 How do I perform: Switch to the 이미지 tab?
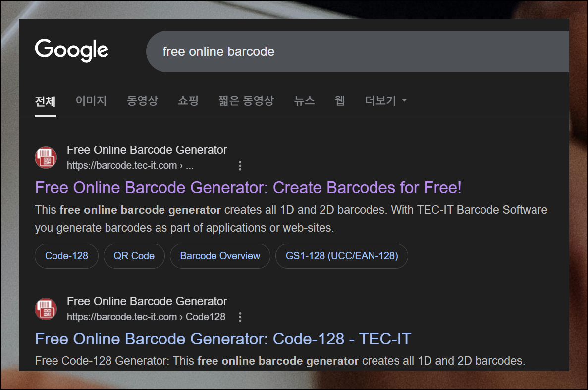(x=91, y=100)
